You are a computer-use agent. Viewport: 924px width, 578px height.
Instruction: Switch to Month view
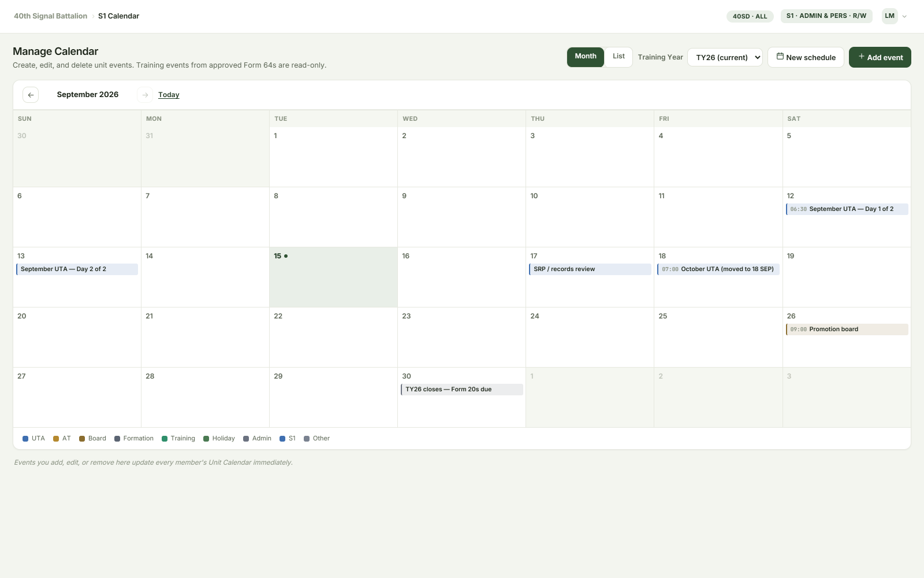click(586, 57)
